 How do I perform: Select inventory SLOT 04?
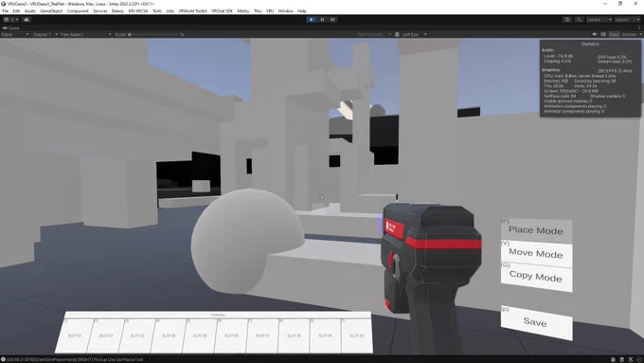pos(169,336)
